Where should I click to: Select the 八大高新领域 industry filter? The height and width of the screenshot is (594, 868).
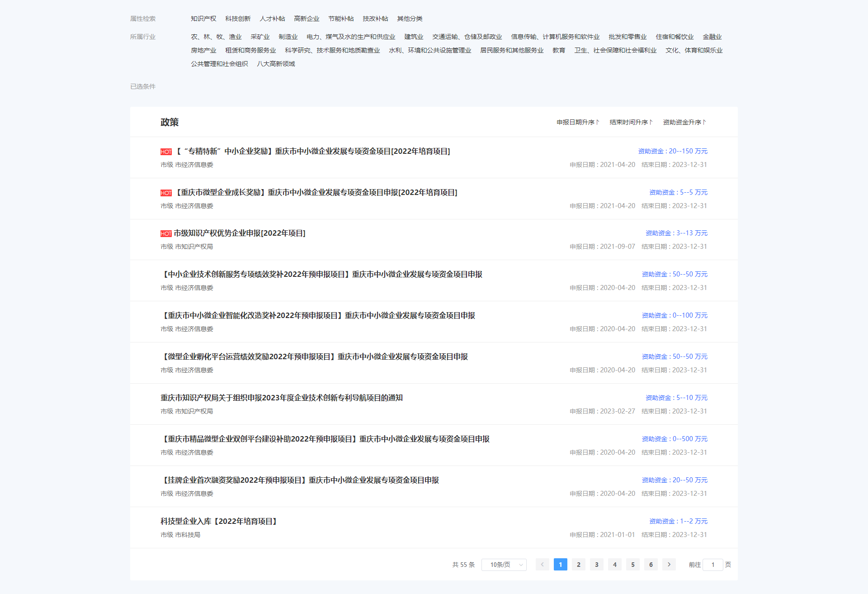click(276, 64)
